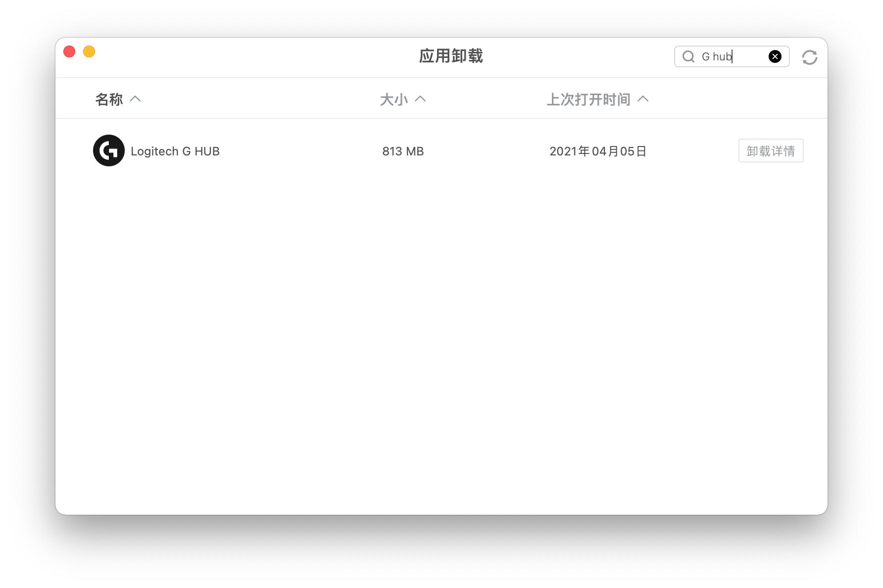Click inside the search input field
This screenshot has width=883, height=588.
tap(728, 56)
